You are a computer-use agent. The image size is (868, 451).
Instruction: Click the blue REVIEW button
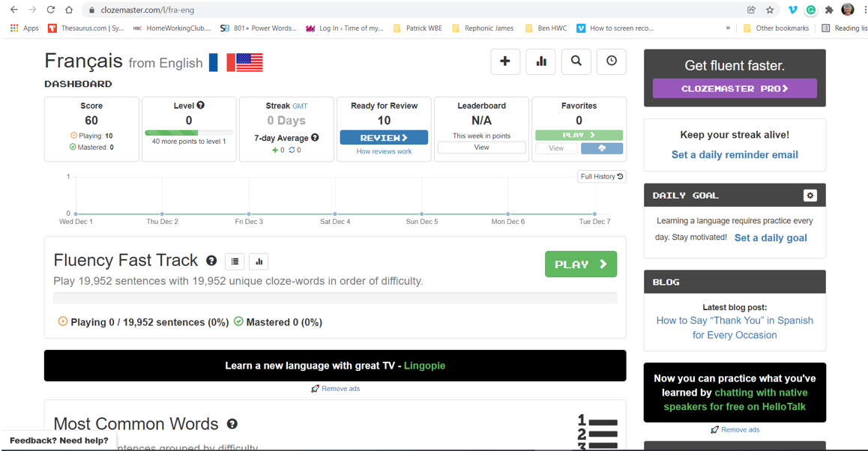tap(384, 137)
